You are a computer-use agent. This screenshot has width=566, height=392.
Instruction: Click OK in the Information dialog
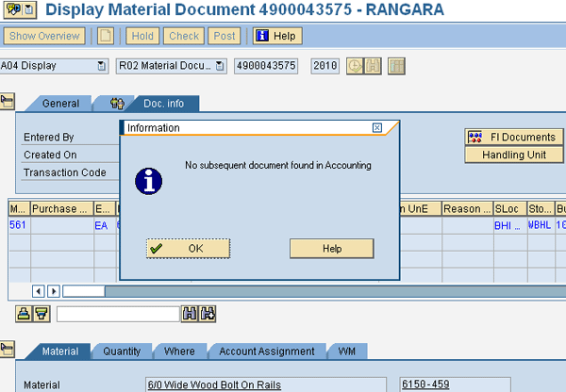(x=188, y=248)
